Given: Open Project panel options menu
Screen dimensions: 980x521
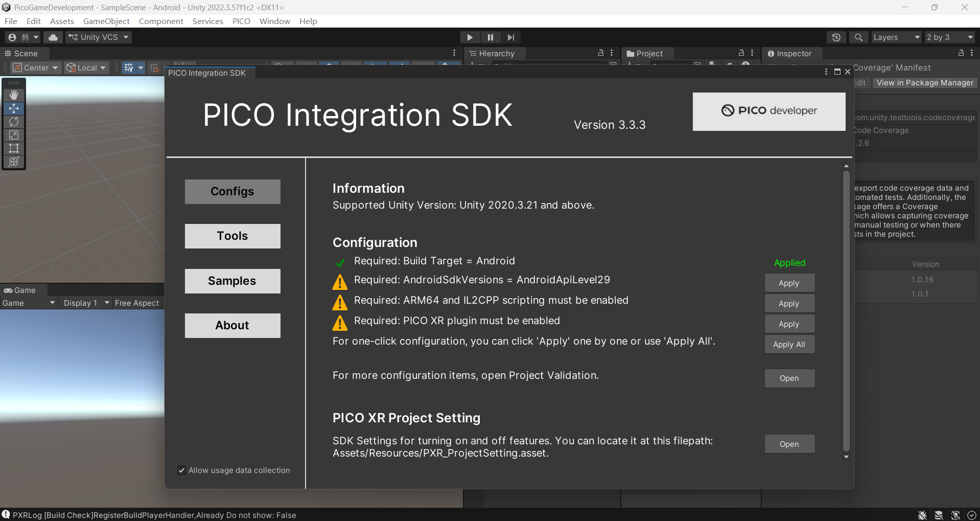Looking at the screenshot, I should (752, 53).
